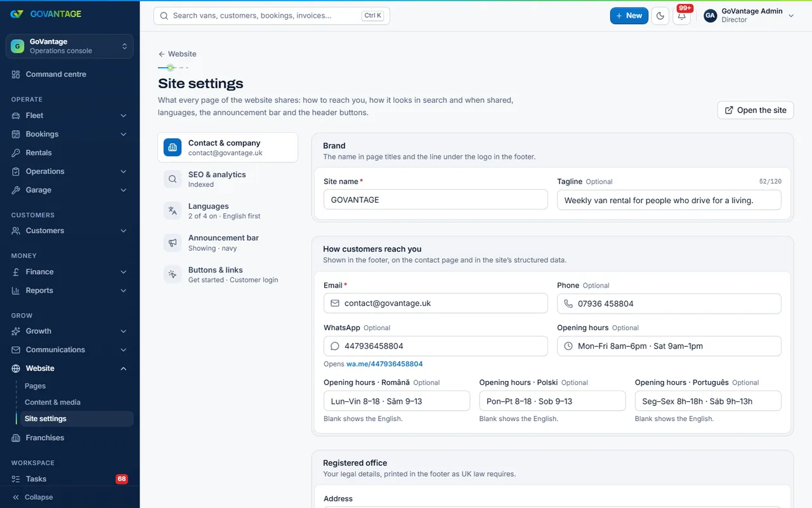The width and height of the screenshot is (812, 508).
Task: Click the Command centre grid icon
Action: pyautogui.click(x=16, y=74)
